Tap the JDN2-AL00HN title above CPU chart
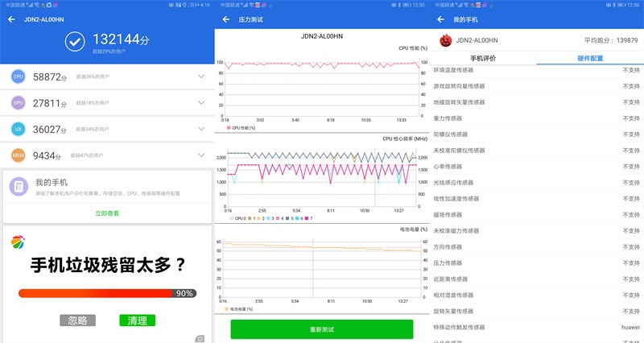This screenshot has height=343, width=644. [x=321, y=36]
